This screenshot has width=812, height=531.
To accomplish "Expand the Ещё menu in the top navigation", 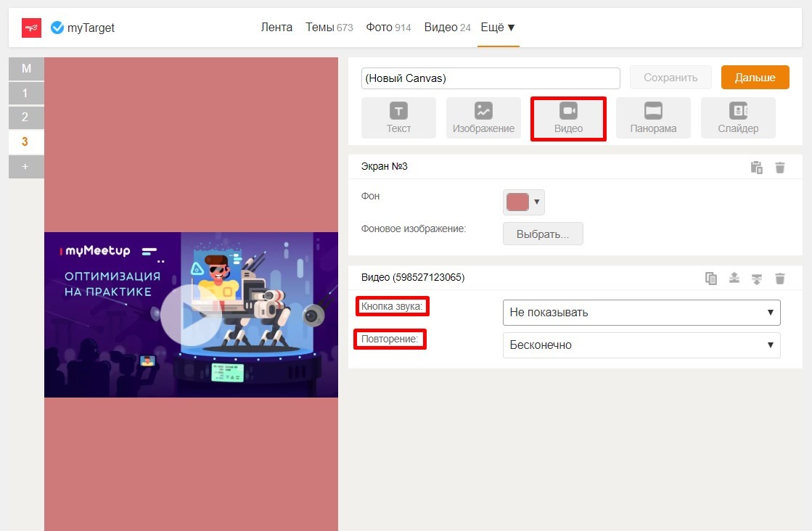I will tap(498, 28).
